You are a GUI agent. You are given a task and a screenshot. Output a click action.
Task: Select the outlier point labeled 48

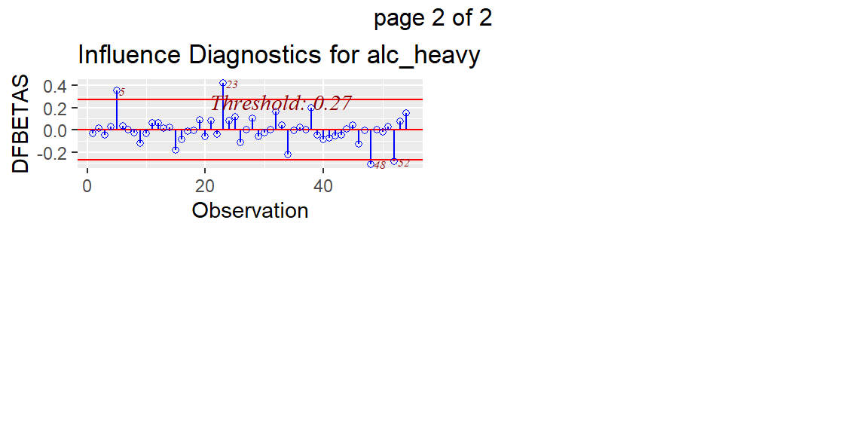pyautogui.click(x=371, y=164)
